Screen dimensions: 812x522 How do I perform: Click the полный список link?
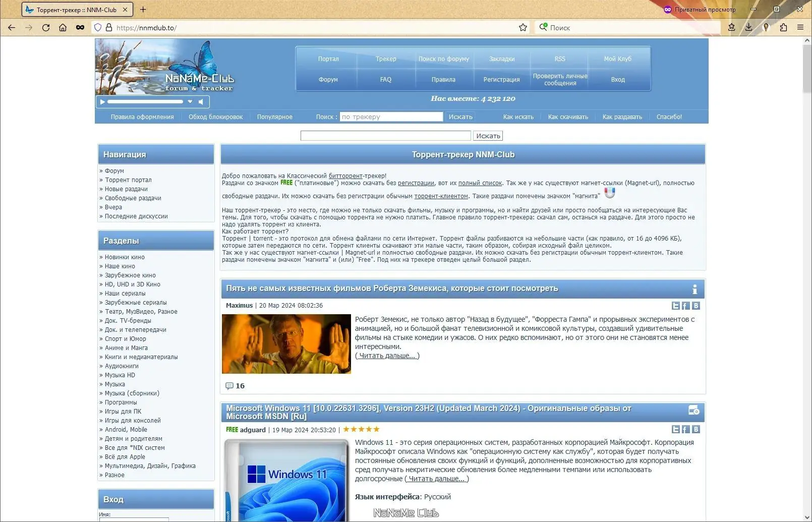(480, 183)
